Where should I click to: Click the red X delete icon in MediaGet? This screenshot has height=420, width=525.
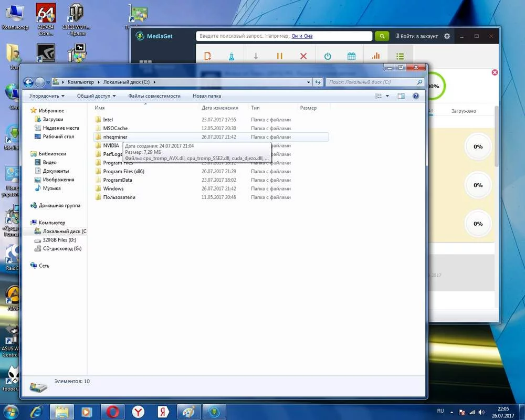303,56
